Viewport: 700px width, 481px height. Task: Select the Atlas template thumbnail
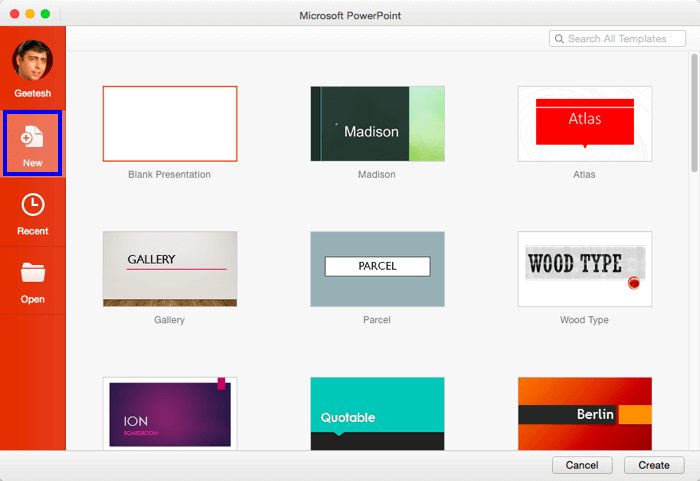[584, 124]
